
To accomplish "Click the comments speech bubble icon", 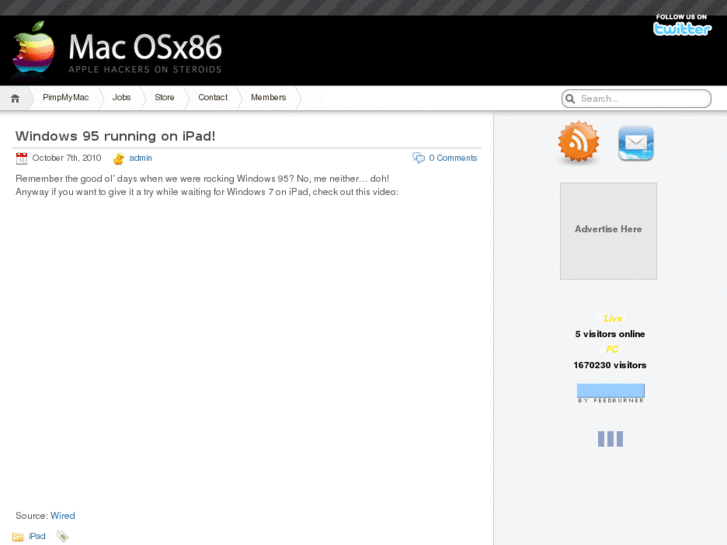I will coord(418,158).
